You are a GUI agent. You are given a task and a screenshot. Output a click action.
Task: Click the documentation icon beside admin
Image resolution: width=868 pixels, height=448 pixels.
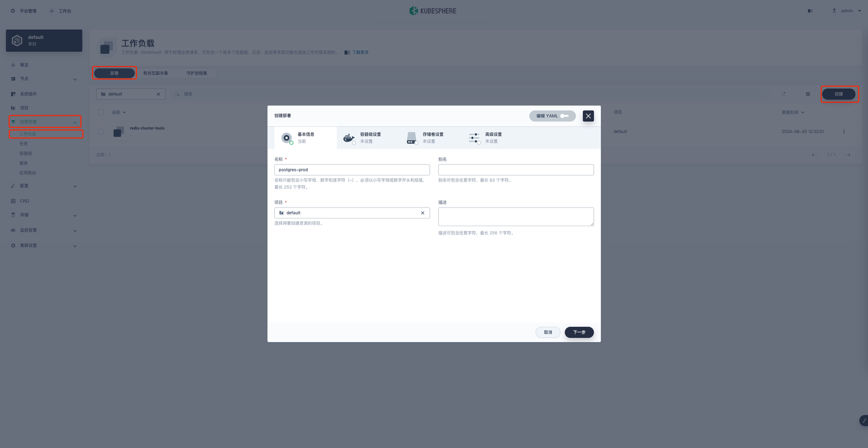coord(810,11)
